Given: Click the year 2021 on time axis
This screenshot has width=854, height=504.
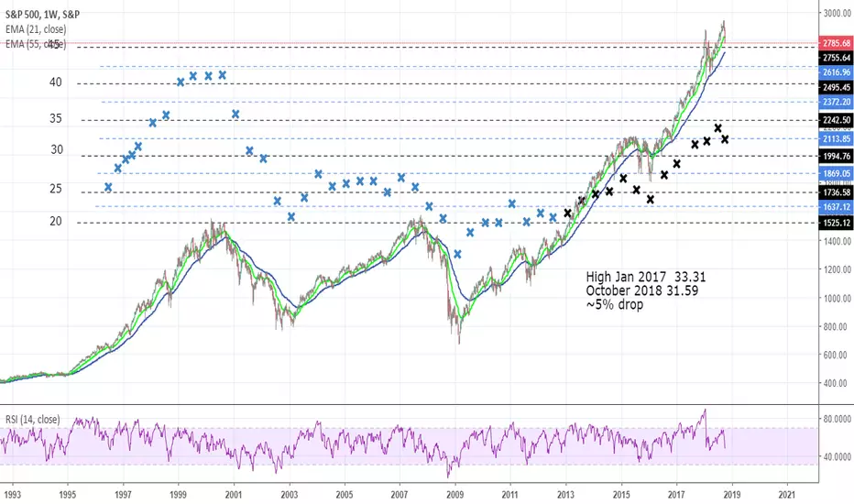Looking at the screenshot, I should (x=786, y=495).
